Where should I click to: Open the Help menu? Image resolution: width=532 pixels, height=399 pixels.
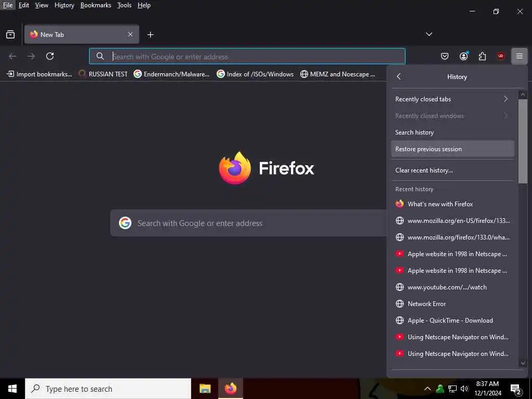[x=144, y=5]
